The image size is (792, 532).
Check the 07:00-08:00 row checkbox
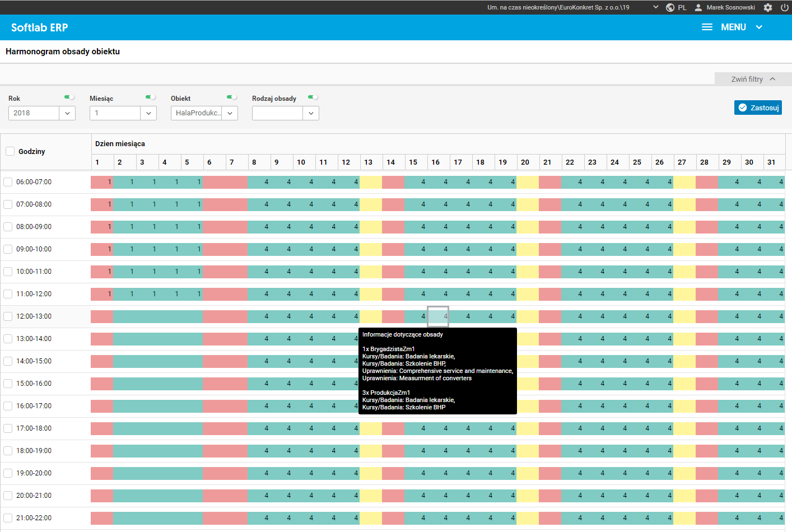(x=8, y=204)
